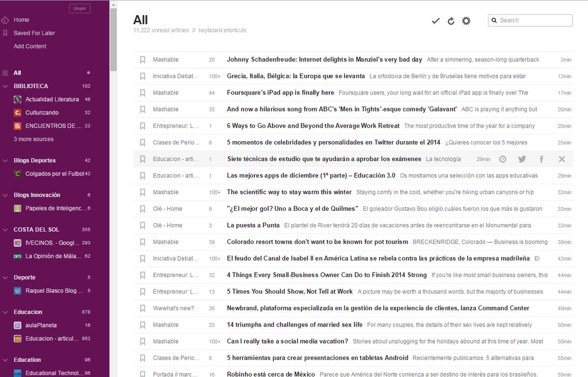Image resolution: width=588 pixels, height=377 pixels.
Task: Bookmark the Foursquare iPad app article
Action: click(143, 93)
